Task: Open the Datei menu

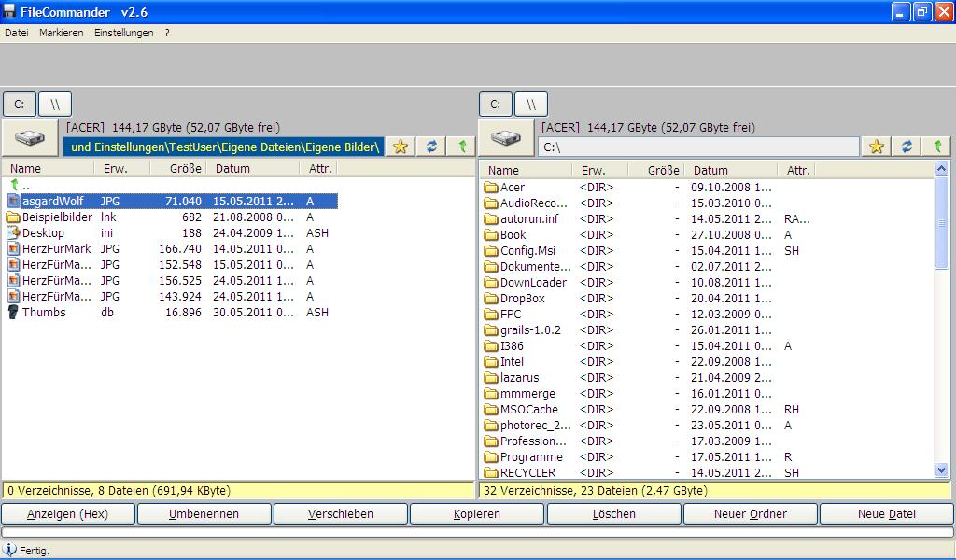Action: tap(17, 33)
